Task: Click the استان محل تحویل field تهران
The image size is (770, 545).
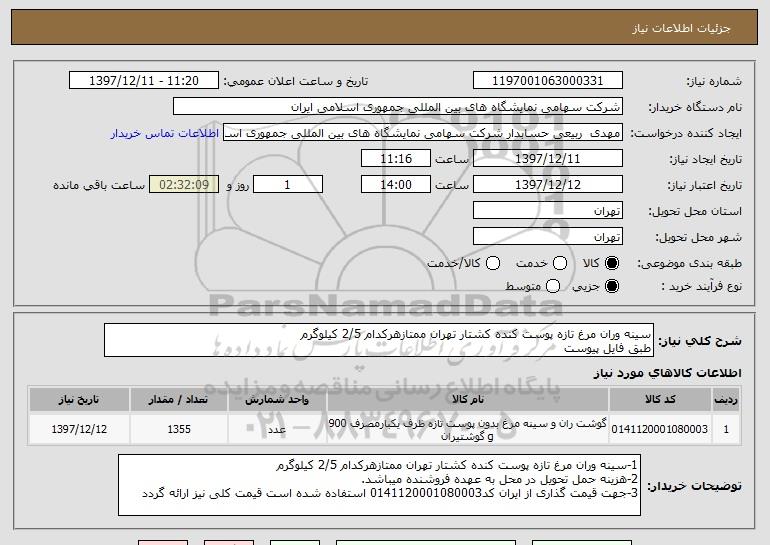Action: [548, 211]
